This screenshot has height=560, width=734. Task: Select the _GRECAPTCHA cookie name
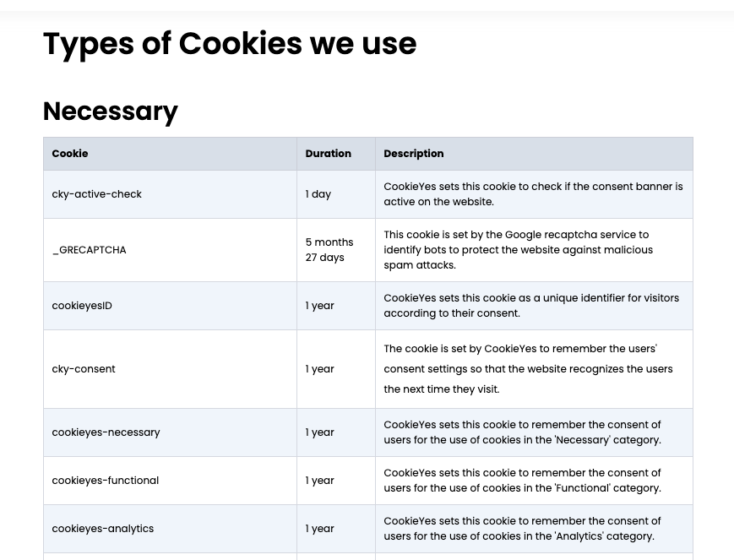(89, 250)
